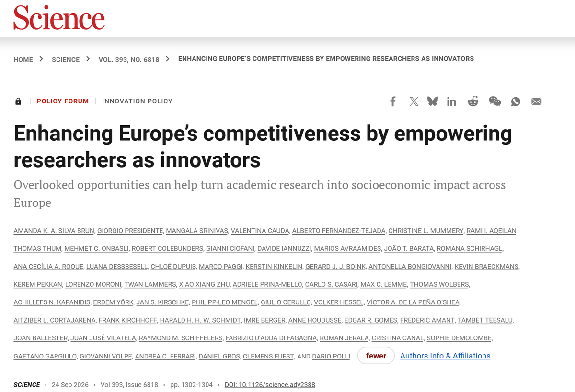
Task: Open author Dario Polli
Action: click(x=331, y=357)
